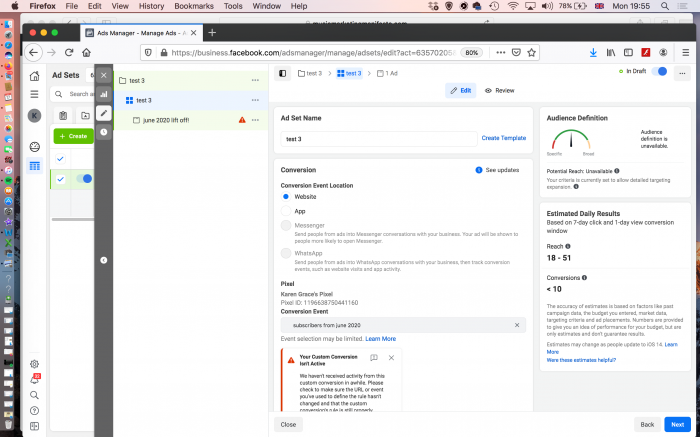Click the account avatar labeled K
The width and height of the screenshot is (700, 437).
34,116
